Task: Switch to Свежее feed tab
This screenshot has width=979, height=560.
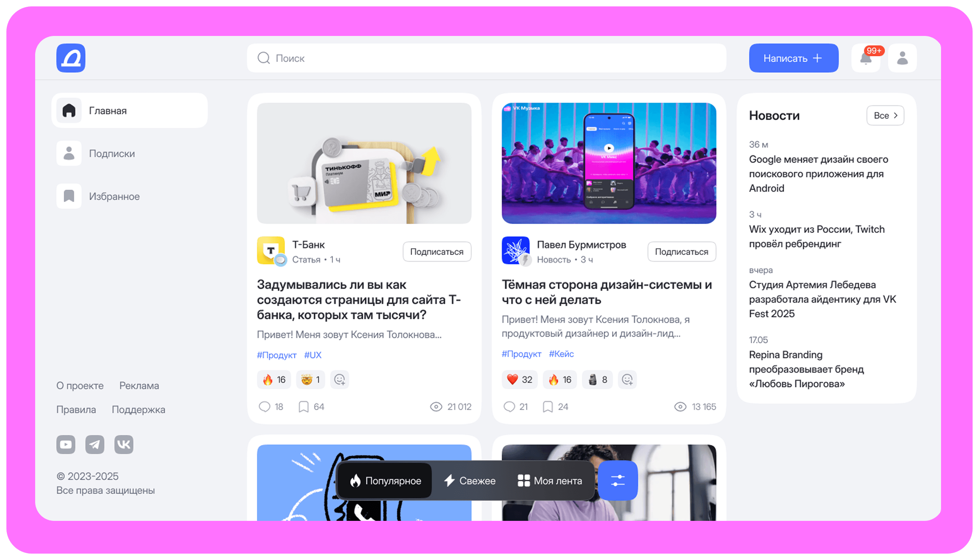Action: [x=470, y=481]
